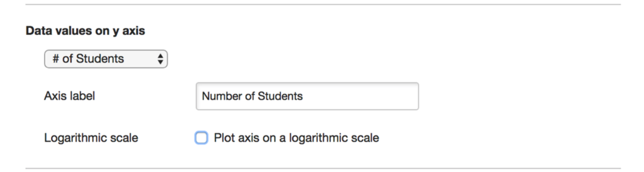Focus the Axis label input box

click(307, 96)
